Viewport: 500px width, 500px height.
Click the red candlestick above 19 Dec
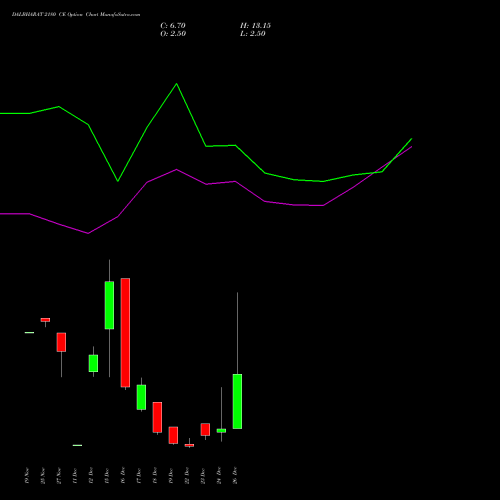(x=173, y=435)
